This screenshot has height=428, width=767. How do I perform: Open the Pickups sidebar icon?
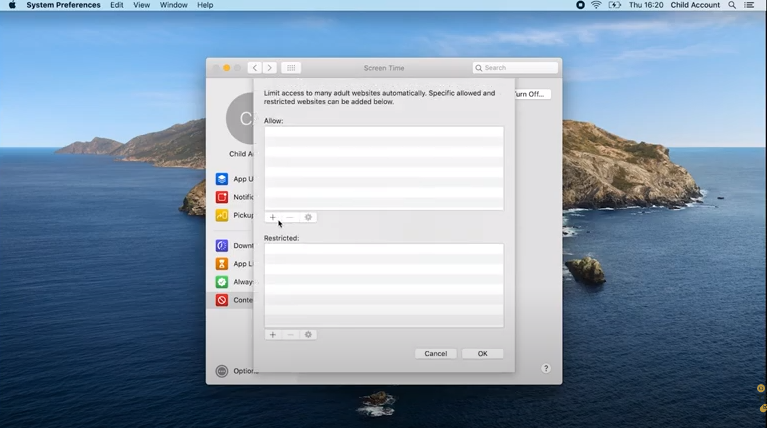(x=222, y=215)
